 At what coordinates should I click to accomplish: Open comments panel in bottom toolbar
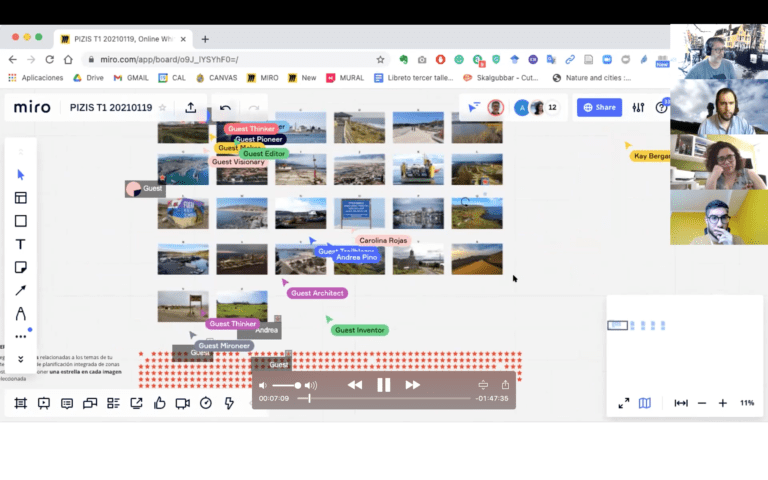(x=67, y=403)
